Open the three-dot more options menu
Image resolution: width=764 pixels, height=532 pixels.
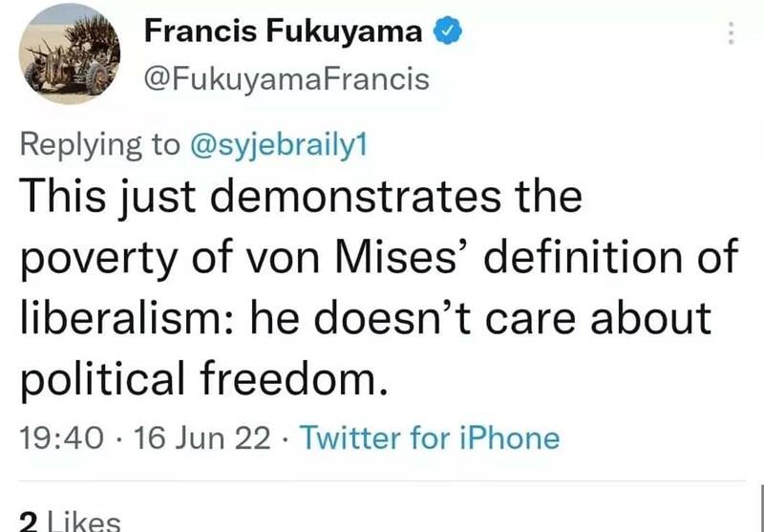pyautogui.click(x=732, y=33)
